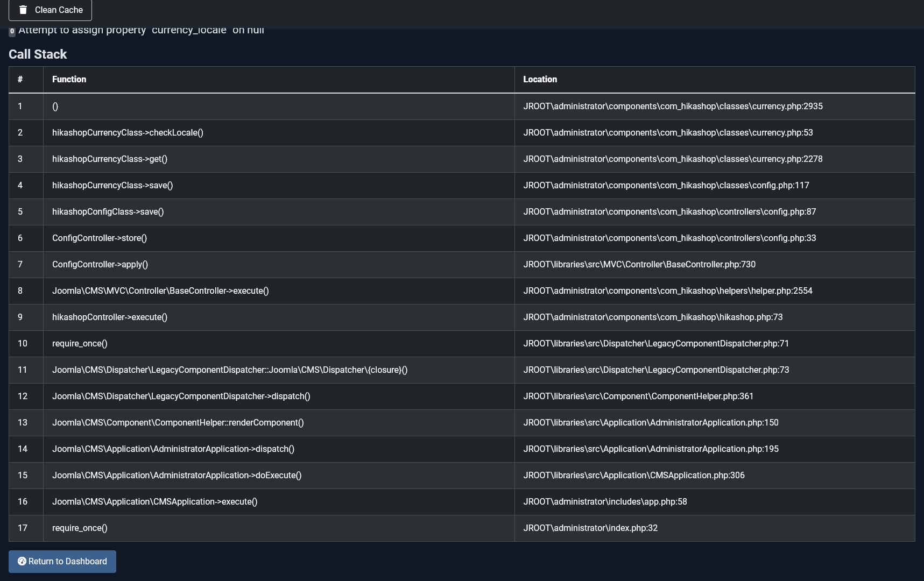Click the hikashopController->execute() function cell
This screenshot has width=924, height=581.
110,317
